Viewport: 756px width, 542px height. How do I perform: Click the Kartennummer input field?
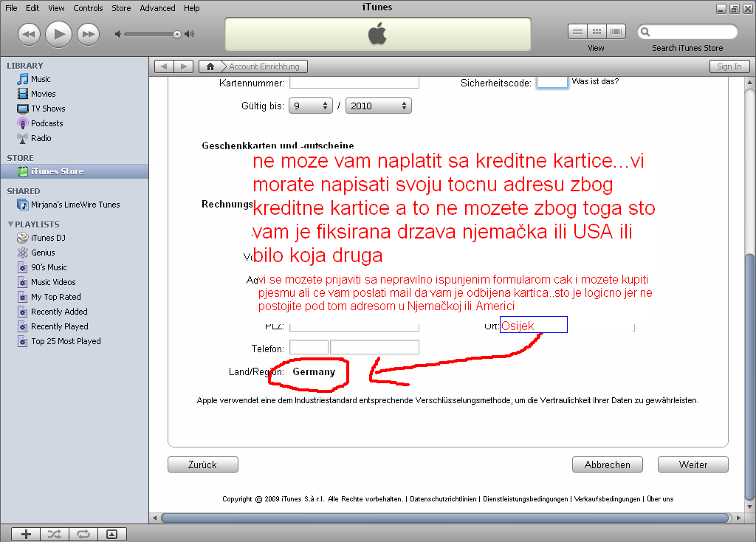pyautogui.click(x=354, y=83)
